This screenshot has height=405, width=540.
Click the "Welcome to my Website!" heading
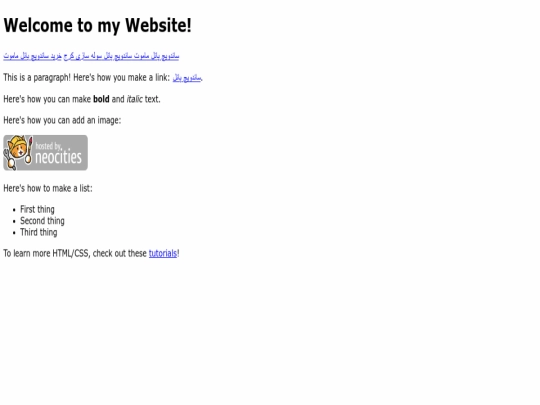[97, 26]
